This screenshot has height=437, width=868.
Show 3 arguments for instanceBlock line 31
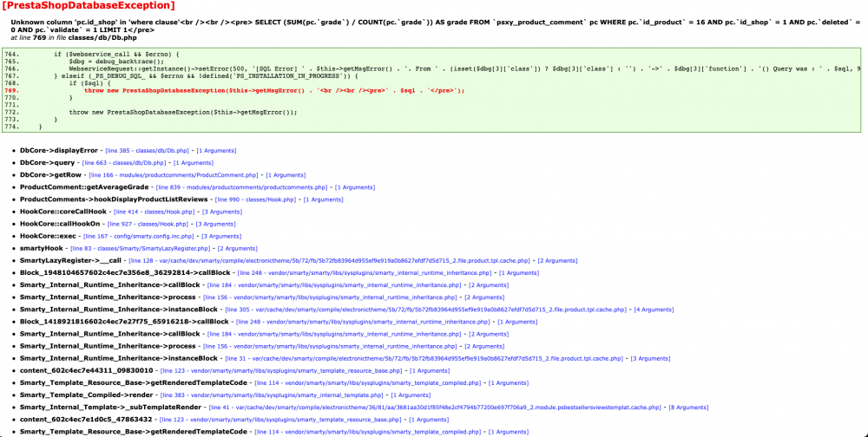(x=651, y=358)
